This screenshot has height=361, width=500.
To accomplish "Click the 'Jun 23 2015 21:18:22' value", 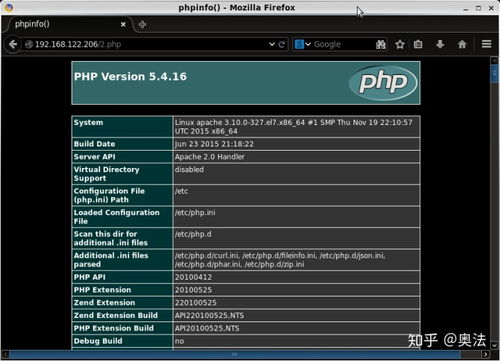I will pos(214,144).
